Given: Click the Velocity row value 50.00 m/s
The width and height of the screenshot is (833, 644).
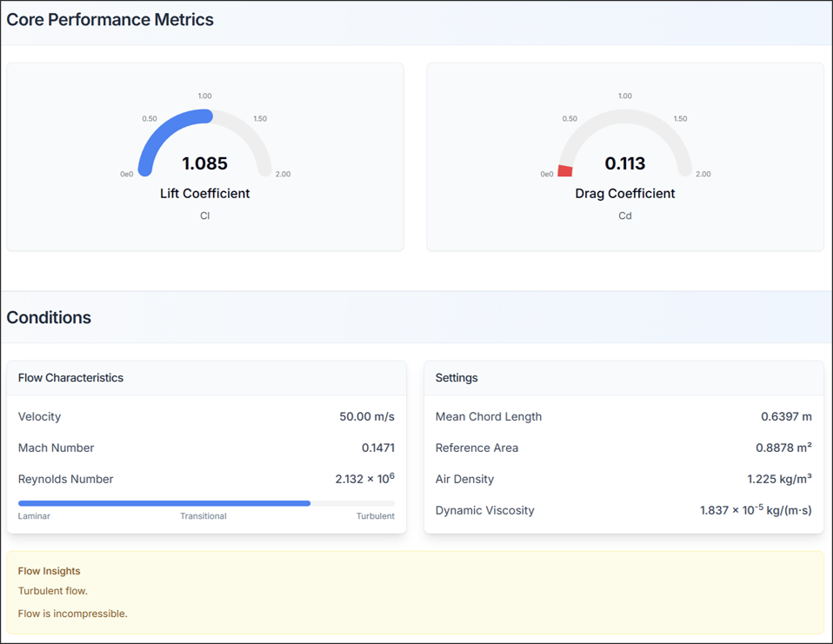Looking at the screenshot, I should click(x=366, y=416).
